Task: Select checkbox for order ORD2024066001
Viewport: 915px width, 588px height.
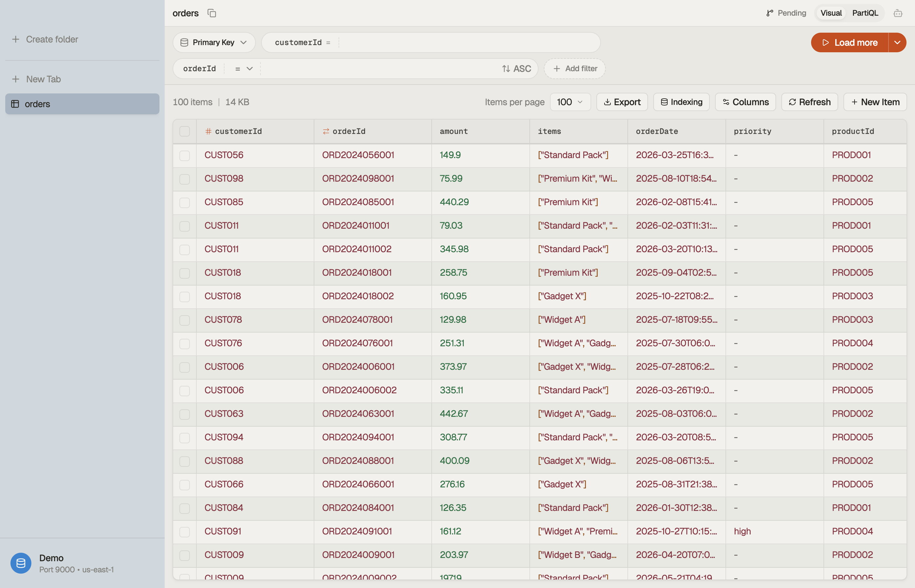Action: [x=184, y=484]
